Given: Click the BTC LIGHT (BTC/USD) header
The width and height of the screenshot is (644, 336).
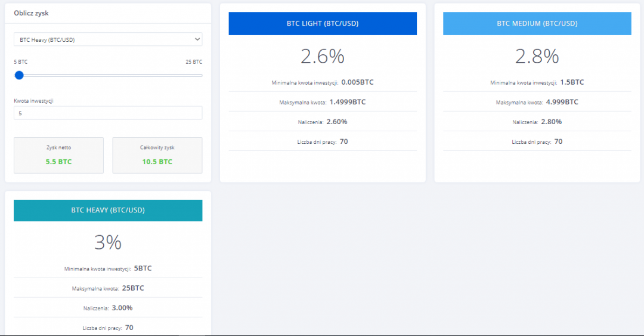Looking at the screenshot, I should pyautogui.click(x=323, y=24).
